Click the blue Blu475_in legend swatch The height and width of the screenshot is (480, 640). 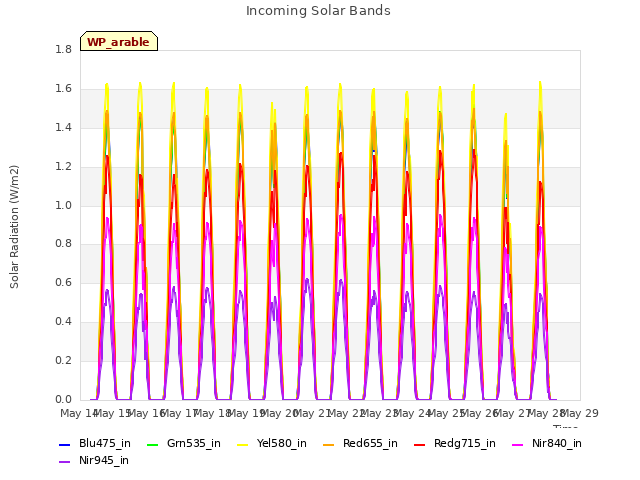[64, 444]
